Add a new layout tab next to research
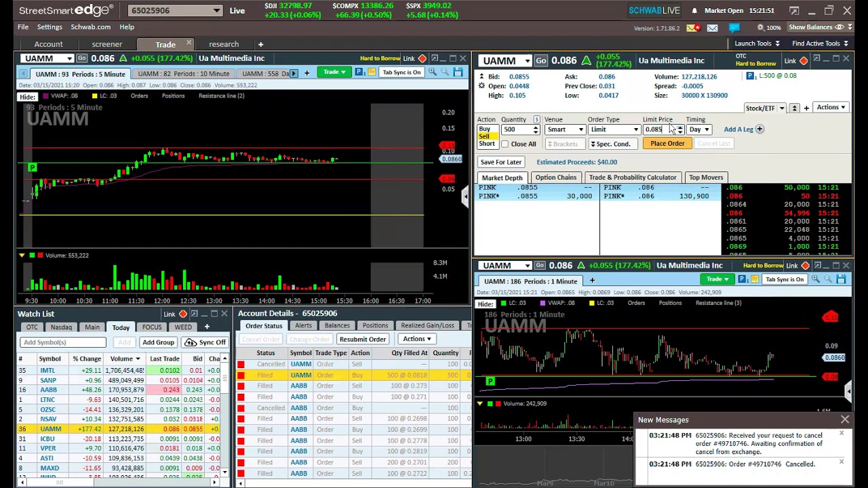The width and height of the screenshot is (868, 488). click(260, 44)
